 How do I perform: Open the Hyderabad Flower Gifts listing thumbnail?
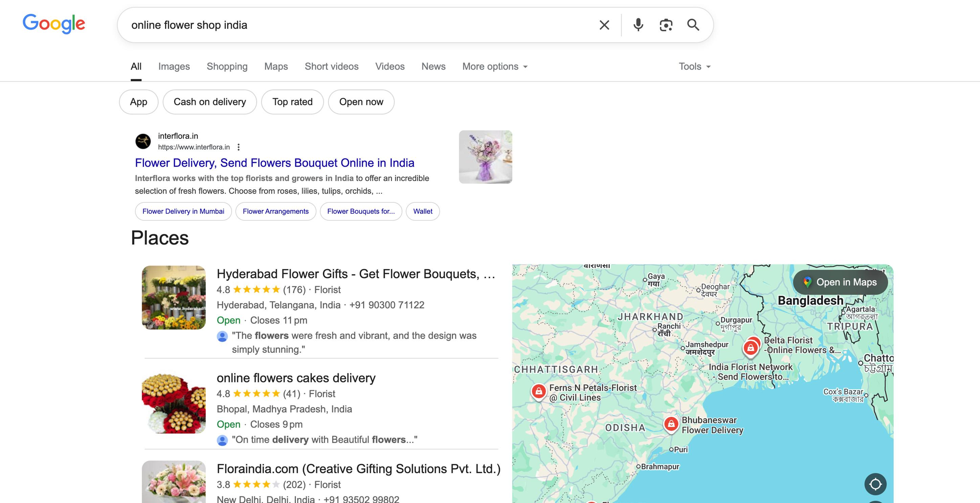[x=174, y=298]
